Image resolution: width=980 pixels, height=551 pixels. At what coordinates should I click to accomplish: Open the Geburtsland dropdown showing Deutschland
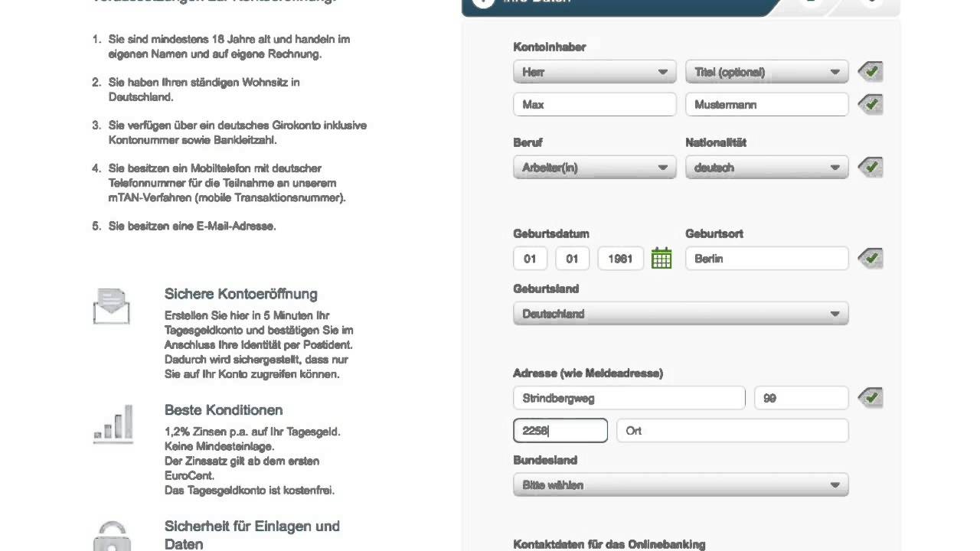(681, 314)
